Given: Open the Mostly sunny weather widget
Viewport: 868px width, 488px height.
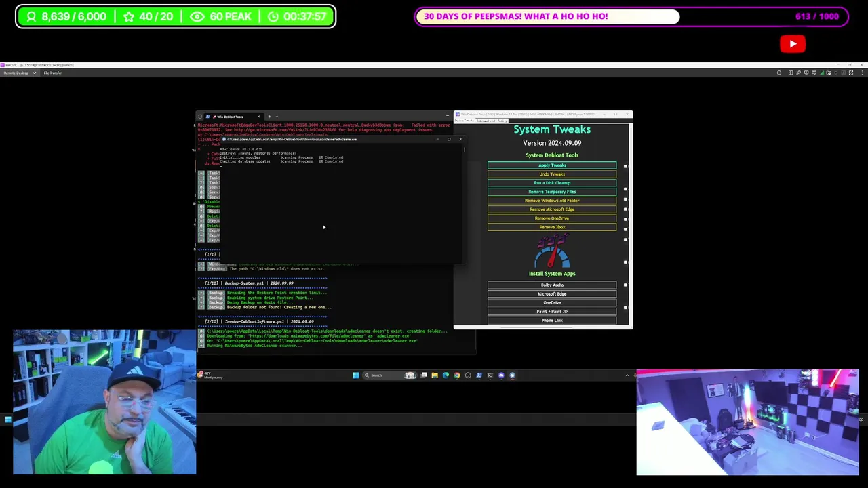Looking at the screenshot, I should click(209, 375).
